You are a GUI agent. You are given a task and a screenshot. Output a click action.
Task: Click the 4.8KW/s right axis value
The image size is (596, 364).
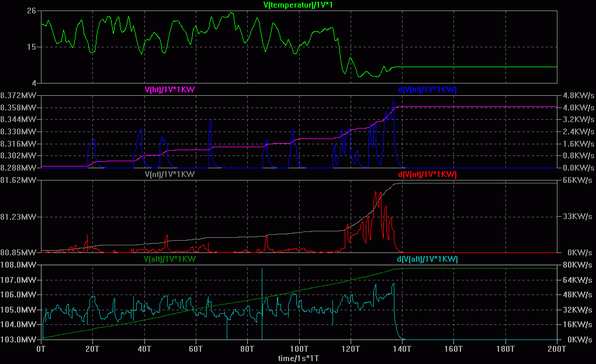(578, 95)
